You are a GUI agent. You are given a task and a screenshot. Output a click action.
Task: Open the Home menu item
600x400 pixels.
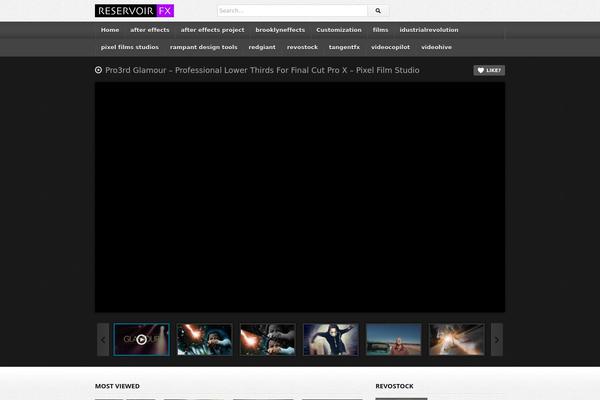click(110, 30)
